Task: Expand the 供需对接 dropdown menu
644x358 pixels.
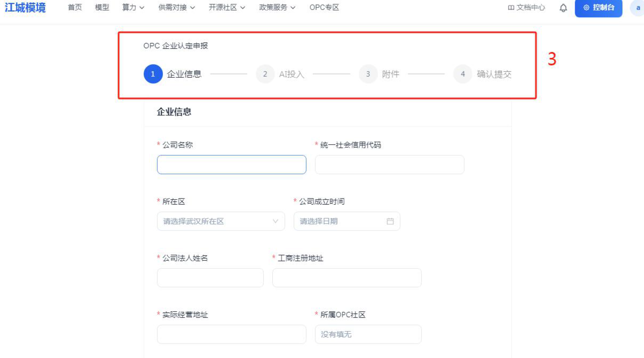Action: pos(177,7)
